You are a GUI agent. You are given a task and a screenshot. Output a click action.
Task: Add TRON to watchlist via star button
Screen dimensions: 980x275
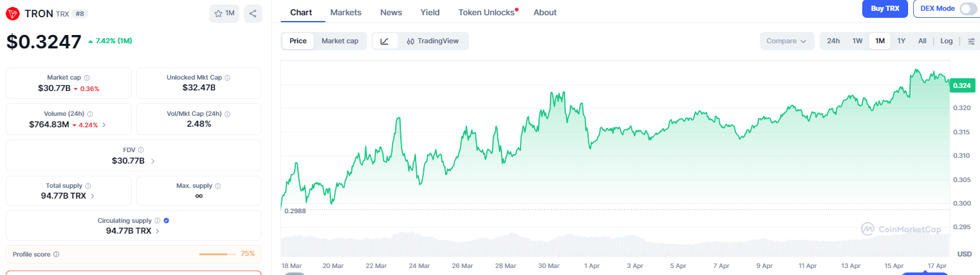click(x=224, y=13)
